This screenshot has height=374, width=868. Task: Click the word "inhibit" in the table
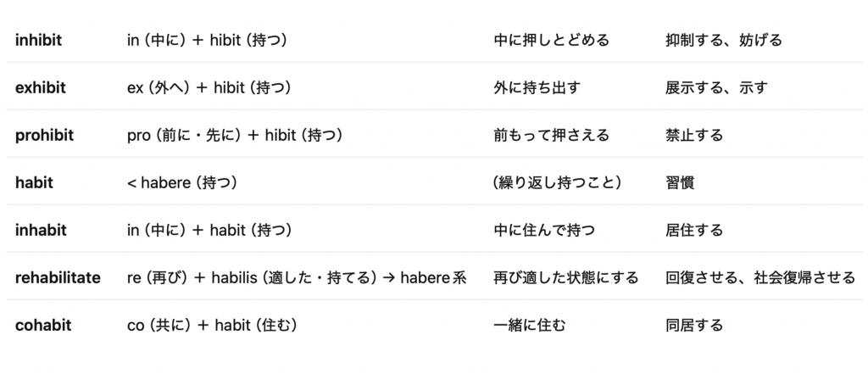[x=39, y=40]
